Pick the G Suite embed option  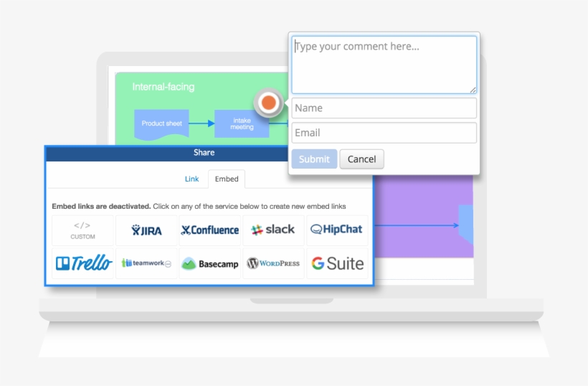(336, 263)
